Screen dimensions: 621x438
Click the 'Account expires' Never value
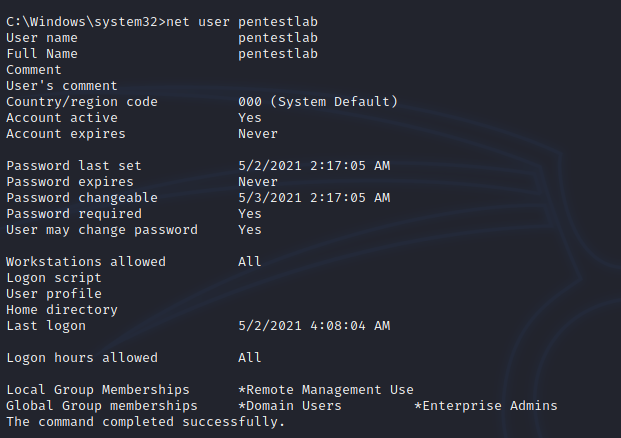click(x=258, y=134)
